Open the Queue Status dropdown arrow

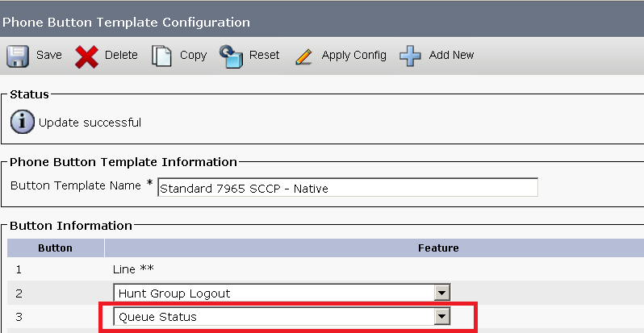[442, 317]
